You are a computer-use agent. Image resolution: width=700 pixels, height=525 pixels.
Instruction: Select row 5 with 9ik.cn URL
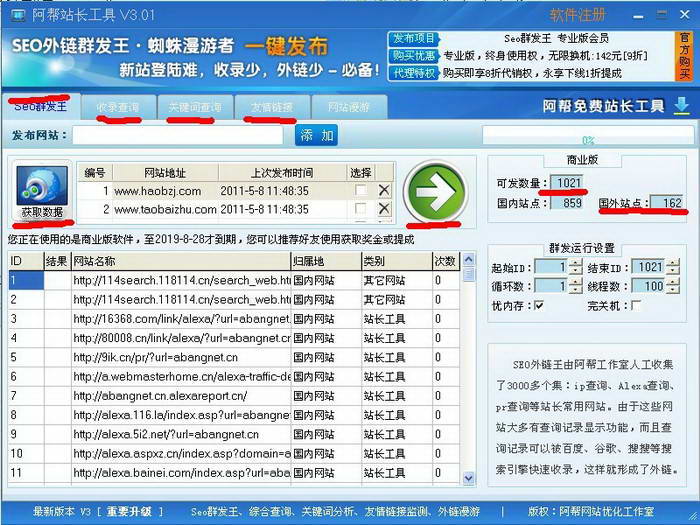(x=234, y=357)
